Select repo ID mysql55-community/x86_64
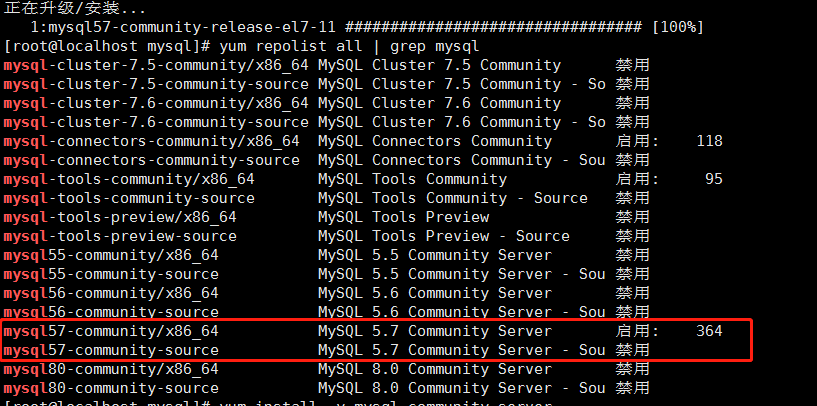Viewport: 817px width, 406px height. [111, 255]
